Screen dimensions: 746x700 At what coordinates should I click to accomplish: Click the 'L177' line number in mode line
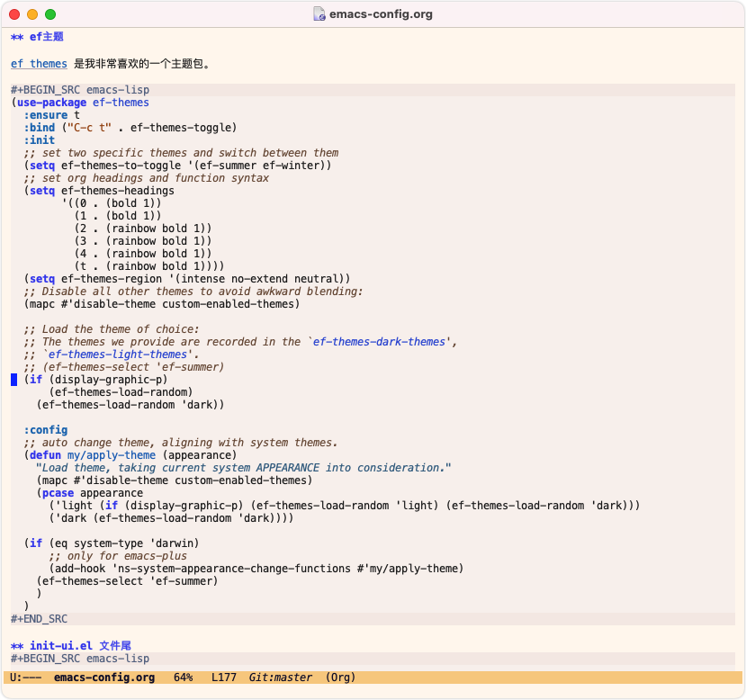pyautogui.click(x=223, y=678)
